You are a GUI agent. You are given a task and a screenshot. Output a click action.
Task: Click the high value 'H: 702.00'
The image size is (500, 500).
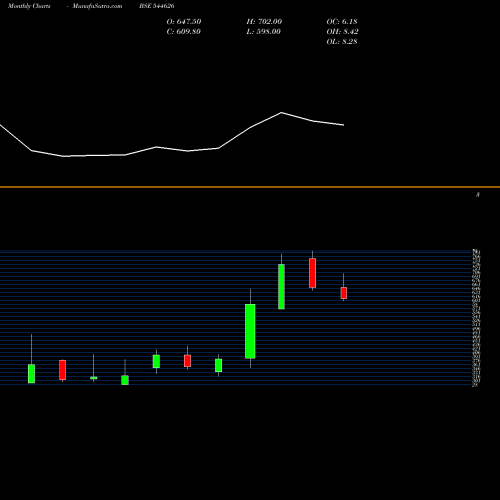[264, 22]
